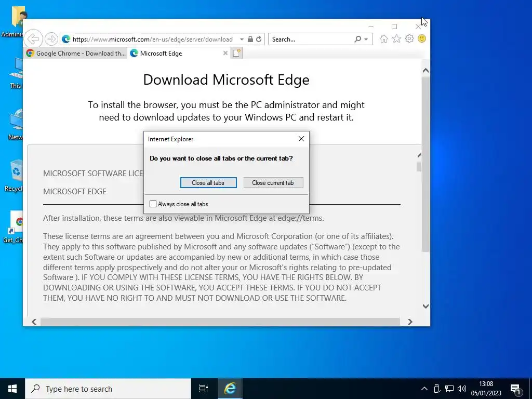Image resolution: width=532 pixels, height=399 pixels.
Task: Click the smiley feedback icon
Action: 422,38
